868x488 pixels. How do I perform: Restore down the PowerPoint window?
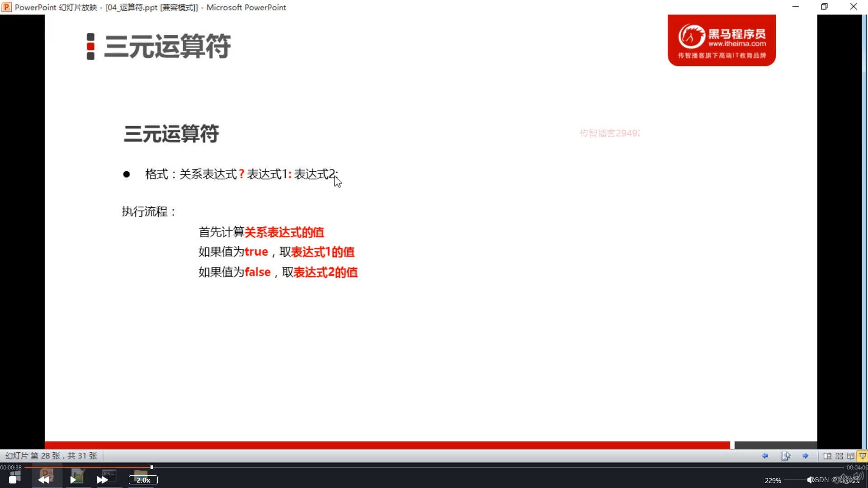[824, 7]
